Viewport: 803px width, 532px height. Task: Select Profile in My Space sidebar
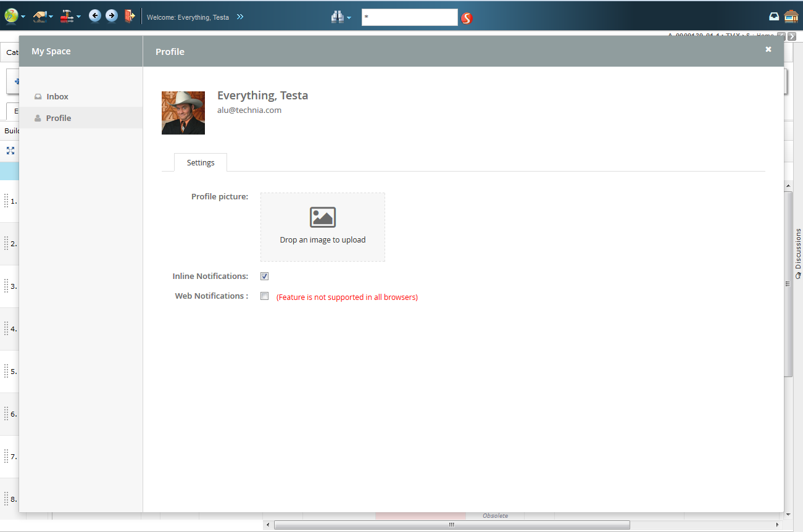[x=58, y=118]
